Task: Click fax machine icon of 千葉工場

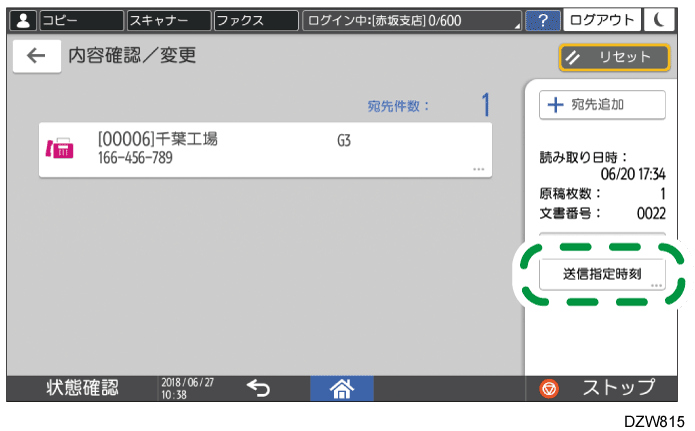Action: (60, 148)
